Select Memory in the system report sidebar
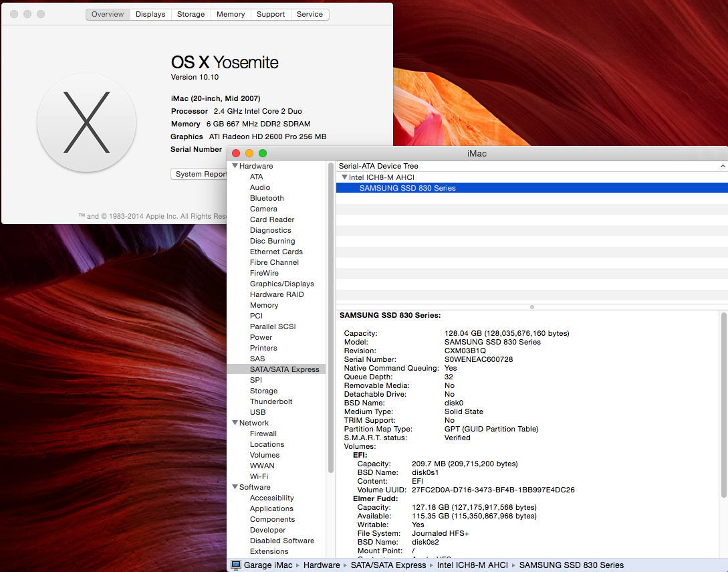The height and width of the screenshot is (572, 728). pos(264,305)
